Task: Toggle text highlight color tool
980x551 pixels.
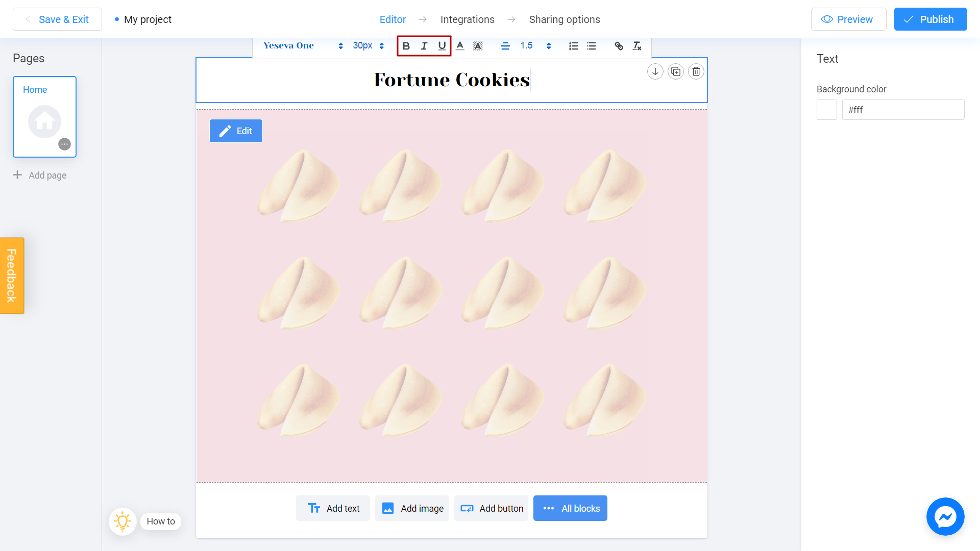Action: (x=478, y=46)
